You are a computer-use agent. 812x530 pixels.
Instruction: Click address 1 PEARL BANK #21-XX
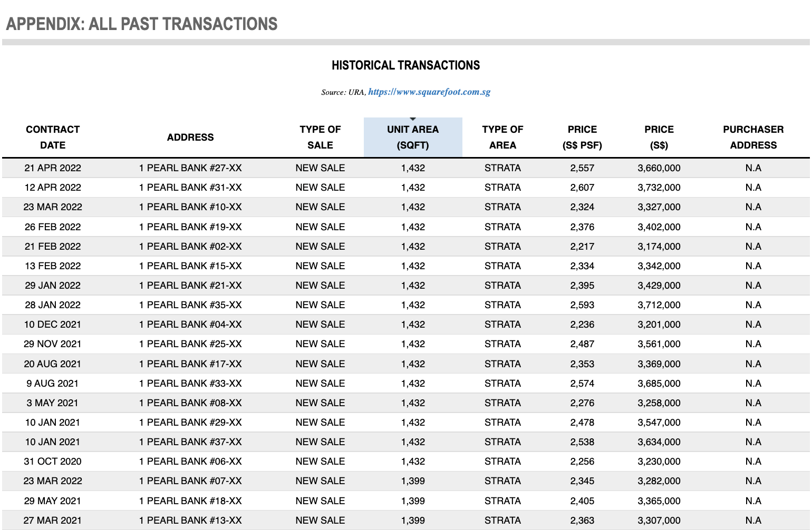190,286
